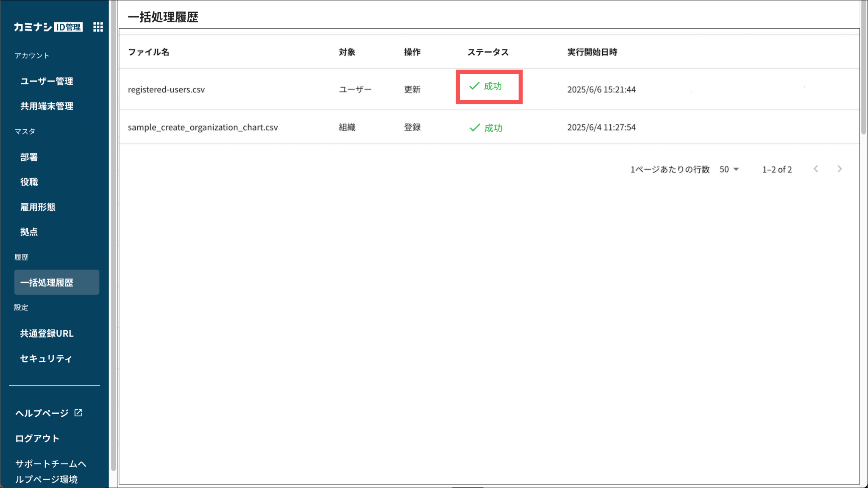The image size is (868, 488).
Task: Go to previous page with left chevron
Action: (816, 169)
